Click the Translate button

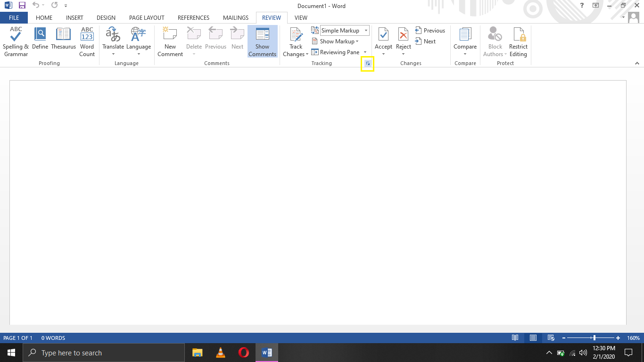click(113, 40)
